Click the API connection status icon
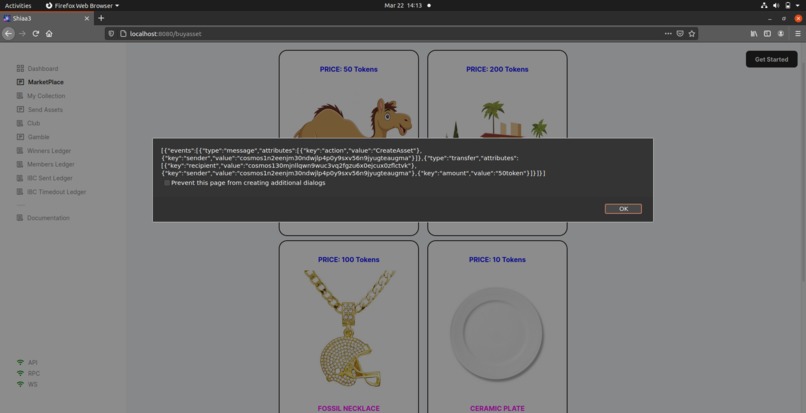 20,363
